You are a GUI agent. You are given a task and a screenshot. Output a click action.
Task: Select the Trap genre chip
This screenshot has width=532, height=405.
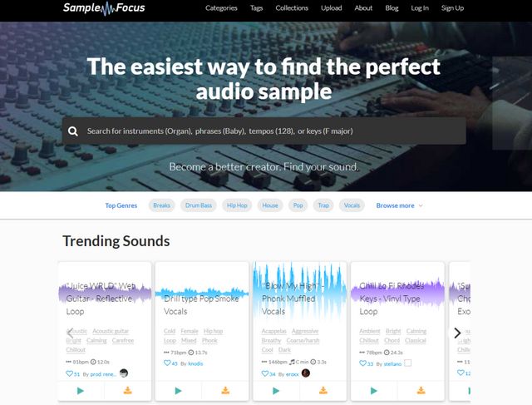pos(323,205)
